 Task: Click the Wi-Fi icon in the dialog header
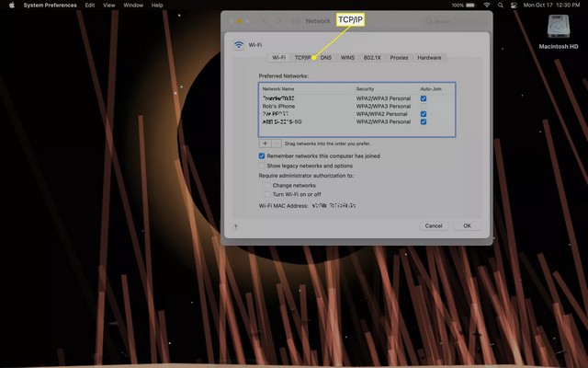pos(239,45)
